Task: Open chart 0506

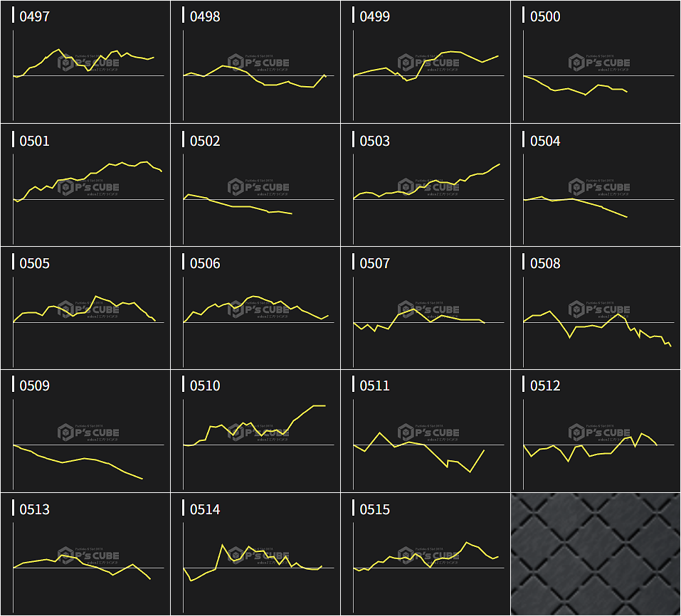Action: tap(255, 308)
